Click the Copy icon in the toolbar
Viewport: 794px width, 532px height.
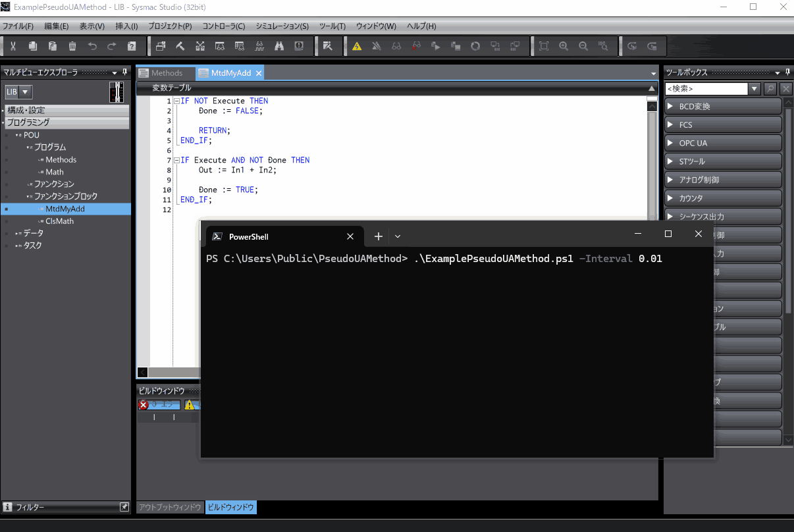coord(33,46)
